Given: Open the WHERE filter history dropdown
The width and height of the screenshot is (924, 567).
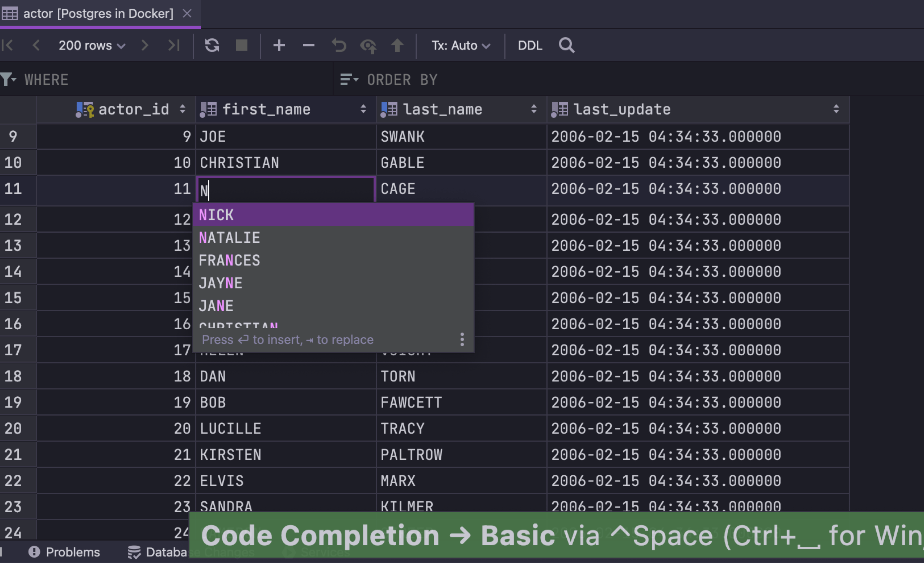Looking at the screenshot, I should [8, 79].
